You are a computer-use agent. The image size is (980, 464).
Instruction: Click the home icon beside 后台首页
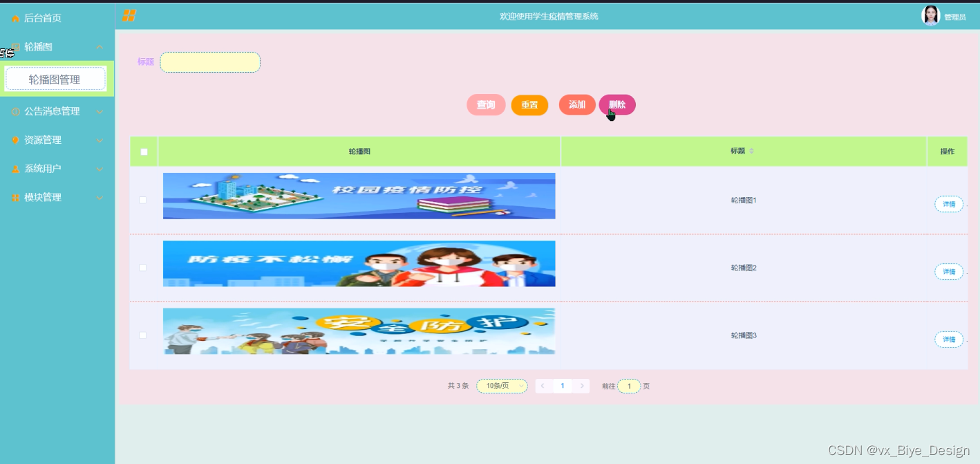16,19
